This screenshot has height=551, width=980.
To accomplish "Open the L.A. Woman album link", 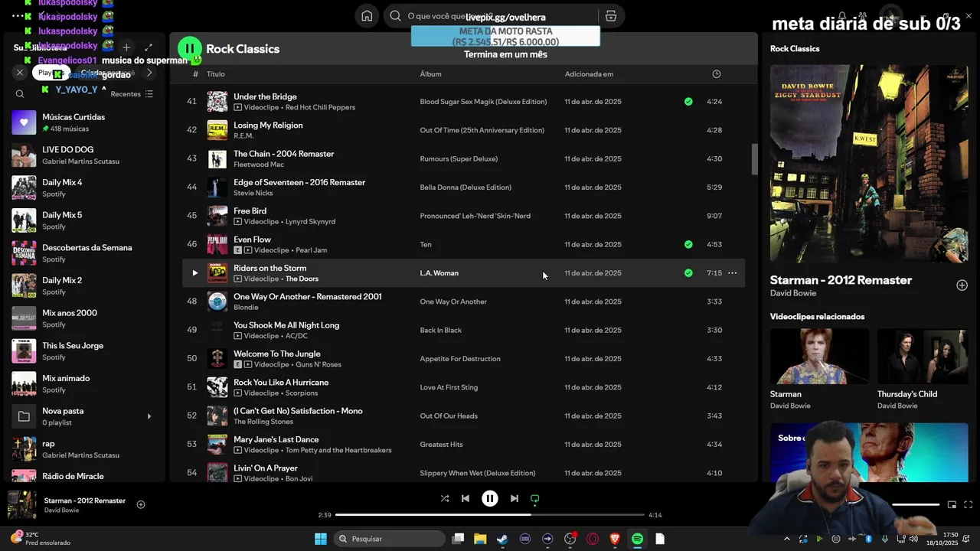I will (439, 273).
